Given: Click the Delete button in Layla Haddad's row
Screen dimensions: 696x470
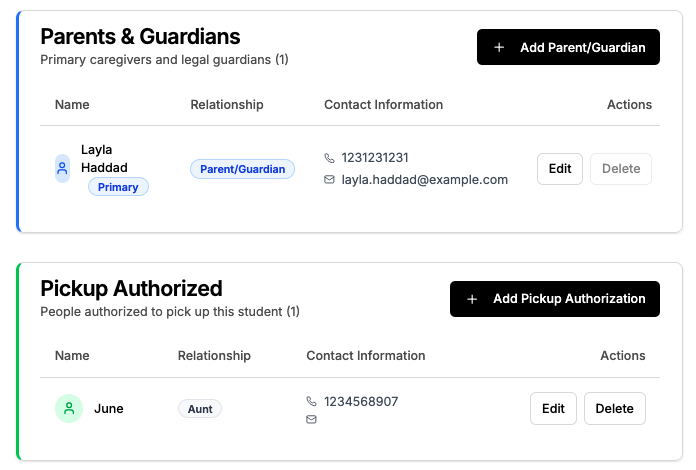Looking at the screenshot, I should 621,169.
